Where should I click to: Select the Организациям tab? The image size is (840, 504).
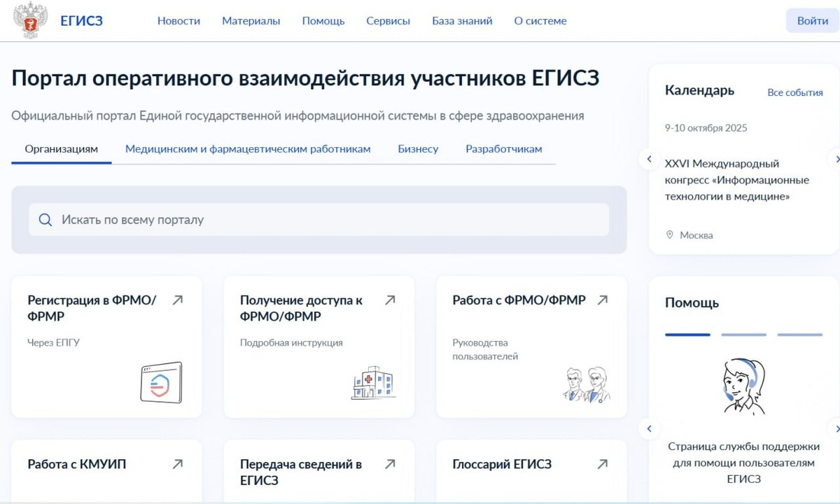coord(62,149)
